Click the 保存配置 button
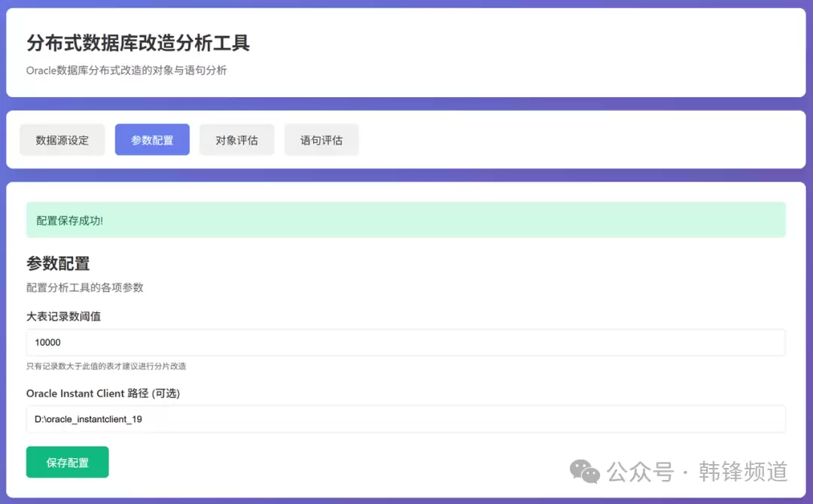This screenshot has width=813, height=504. 68,462
